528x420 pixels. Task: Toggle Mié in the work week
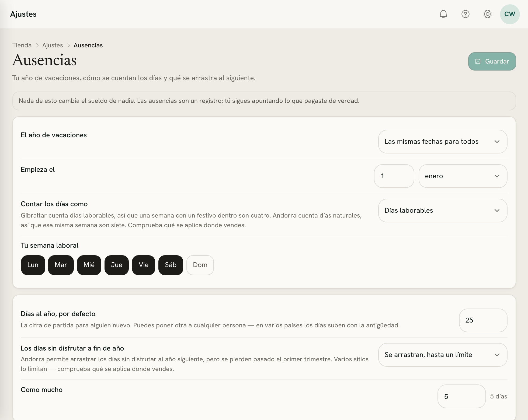(89, 265)
